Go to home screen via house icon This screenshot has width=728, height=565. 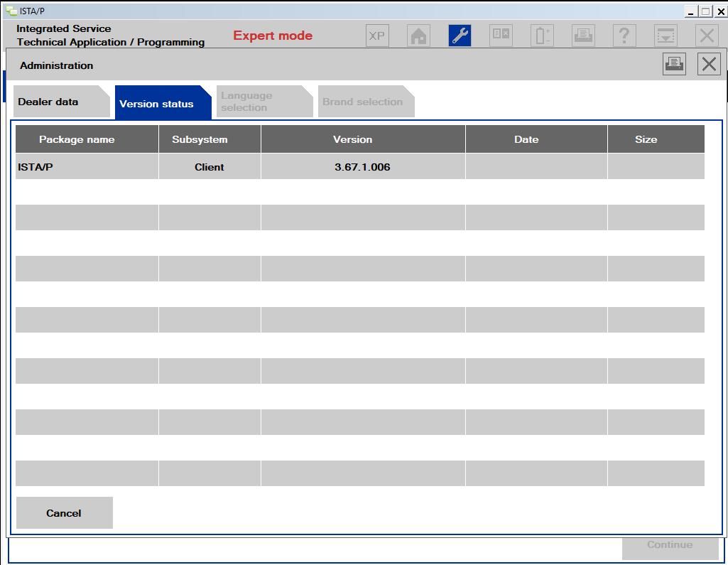(x=418, y=36)
